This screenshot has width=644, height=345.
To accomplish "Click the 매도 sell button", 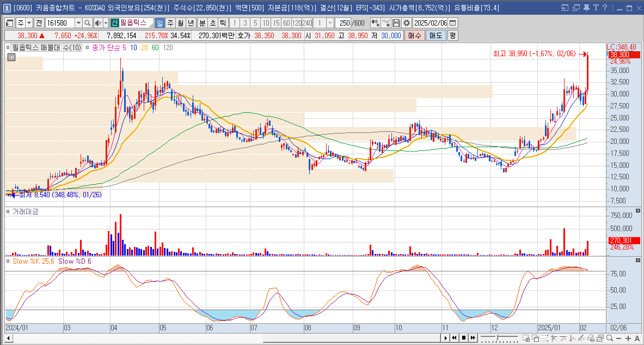I will click(x=436, y=36).
